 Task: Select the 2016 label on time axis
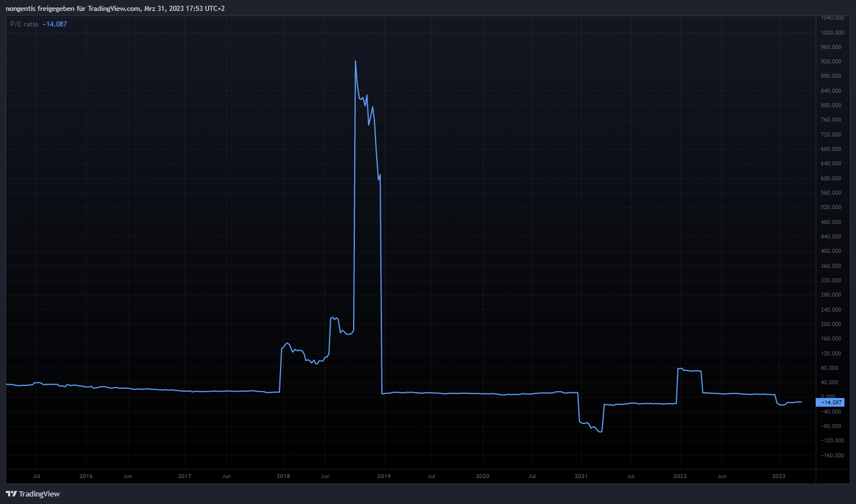[x=86, y=476]
